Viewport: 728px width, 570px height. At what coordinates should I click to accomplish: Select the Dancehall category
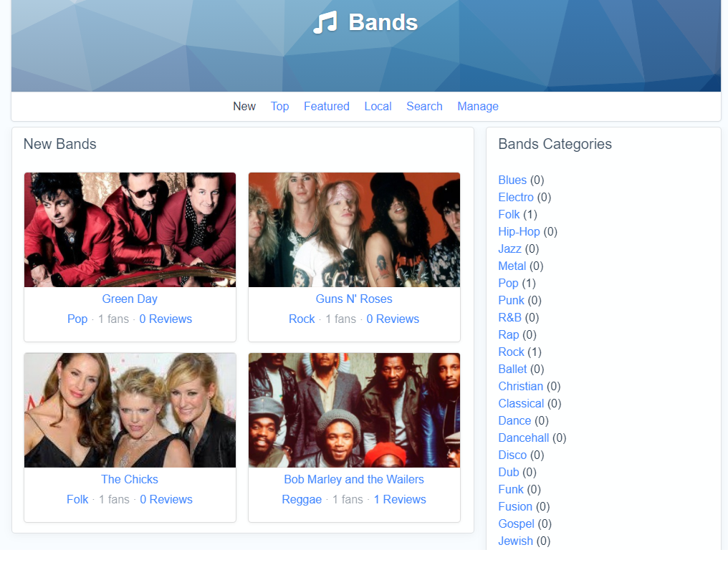click(x=523, y=438)
